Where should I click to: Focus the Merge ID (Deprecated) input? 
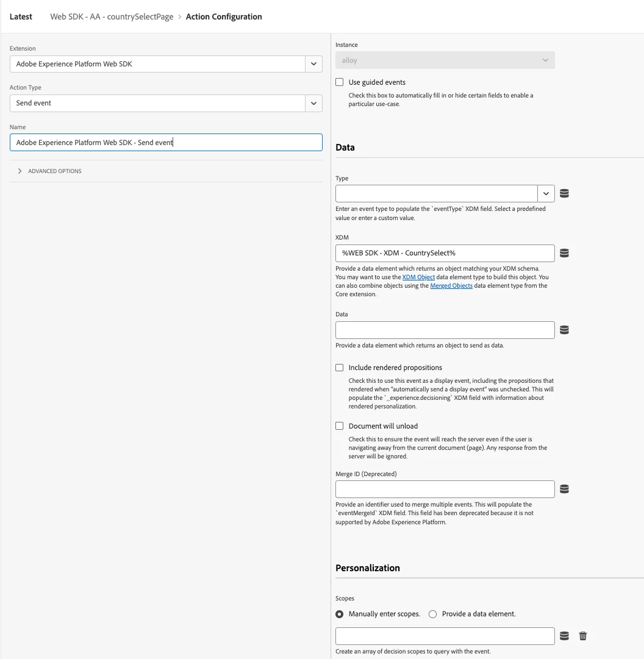445,489
